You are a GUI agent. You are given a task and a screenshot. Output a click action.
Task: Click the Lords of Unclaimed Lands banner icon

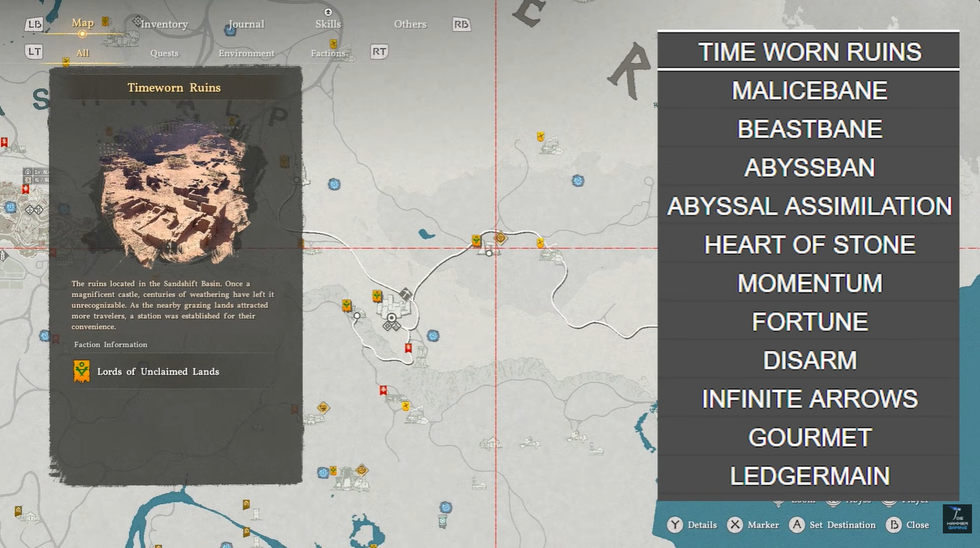click(82, 371)
